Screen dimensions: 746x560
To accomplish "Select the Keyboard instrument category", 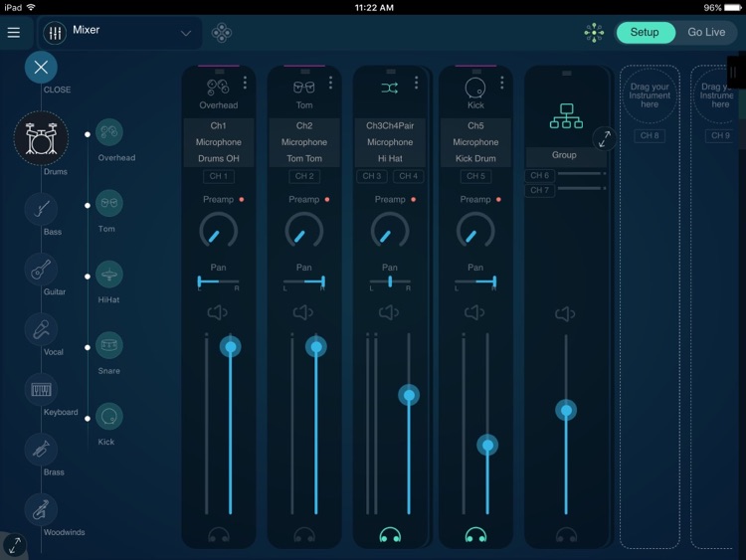I will pos(41,390).
